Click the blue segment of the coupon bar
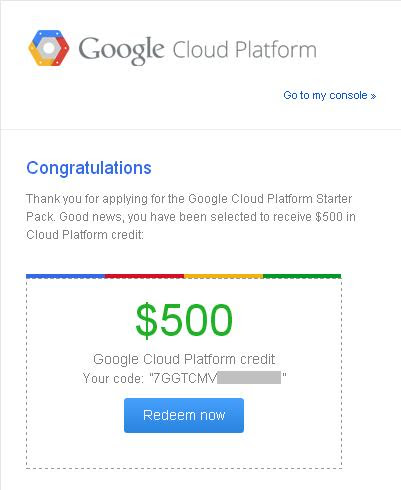The height and width of the screenshot is (490, 401). 65,276
